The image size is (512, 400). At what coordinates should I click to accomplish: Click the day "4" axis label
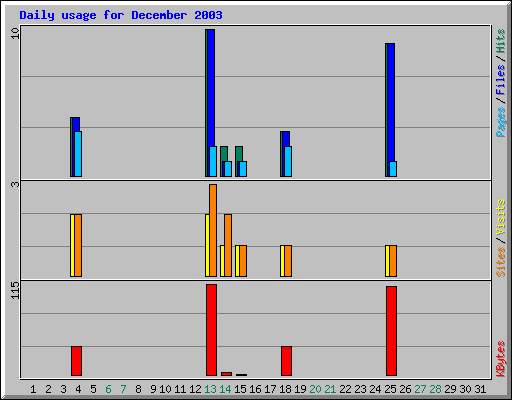click(78, 389)
